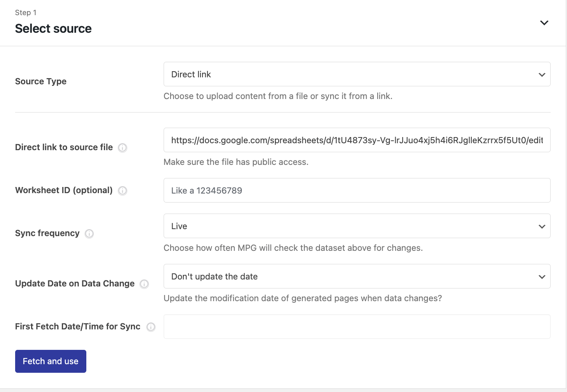Image resolution: width=567 pixels, height=392 pixels.
Task: Expand the Don't update the date dropdown
Action: click(356, 277)
